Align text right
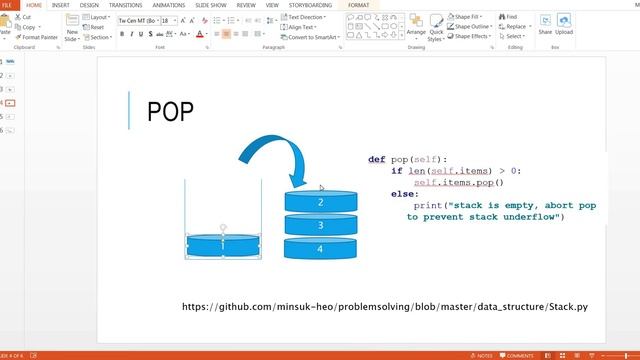The height and width of the screenshot is (360, 640). pos(236,34)
